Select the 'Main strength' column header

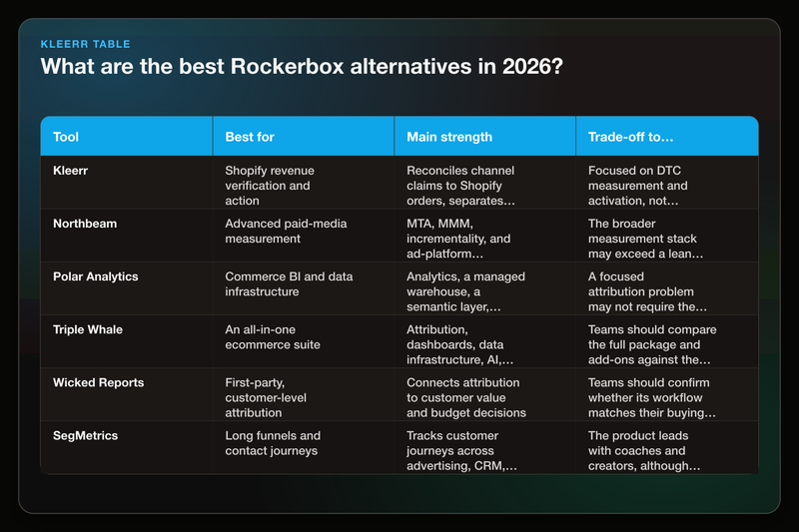click(x=484, y=137)
